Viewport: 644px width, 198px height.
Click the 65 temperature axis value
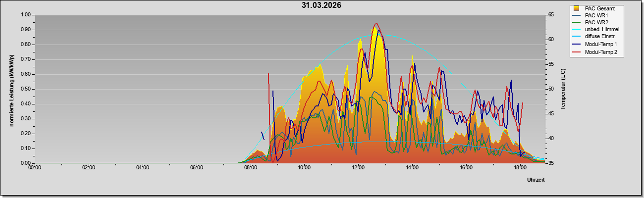pyautogui.click(x=551, y=15)
